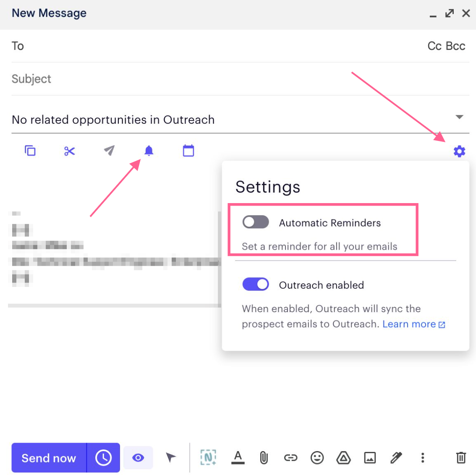Click the dashed N extension icon
The height and width of the screenshot is (475, 476).
[208, 457]
